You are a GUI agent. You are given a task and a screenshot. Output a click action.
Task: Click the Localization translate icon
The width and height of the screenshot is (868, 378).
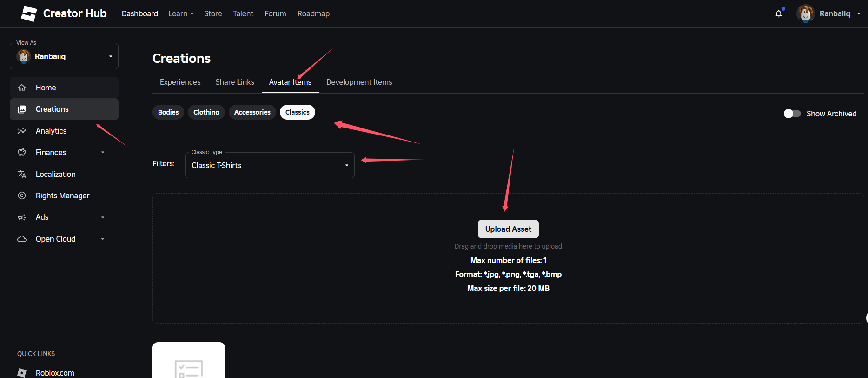tap(22, 174)
